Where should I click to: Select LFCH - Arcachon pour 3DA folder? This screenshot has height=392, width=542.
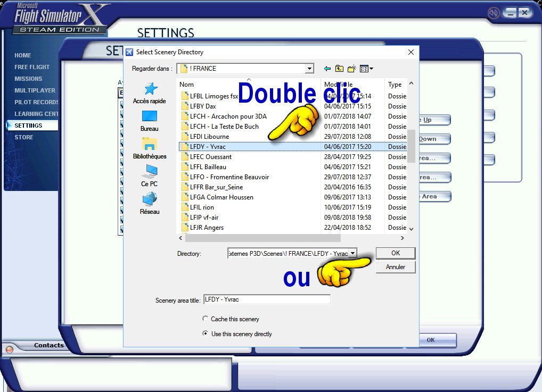pos(228,116)
